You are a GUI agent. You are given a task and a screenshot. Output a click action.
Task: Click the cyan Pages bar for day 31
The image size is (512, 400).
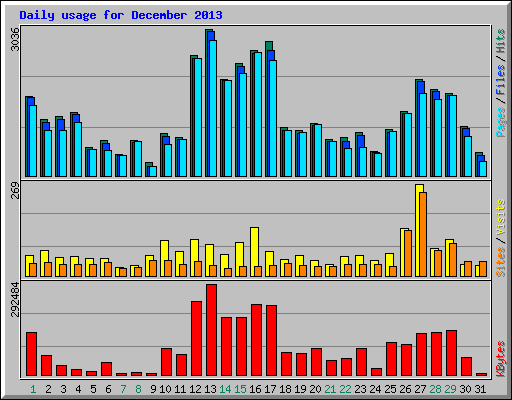click(x=483, y=169)
